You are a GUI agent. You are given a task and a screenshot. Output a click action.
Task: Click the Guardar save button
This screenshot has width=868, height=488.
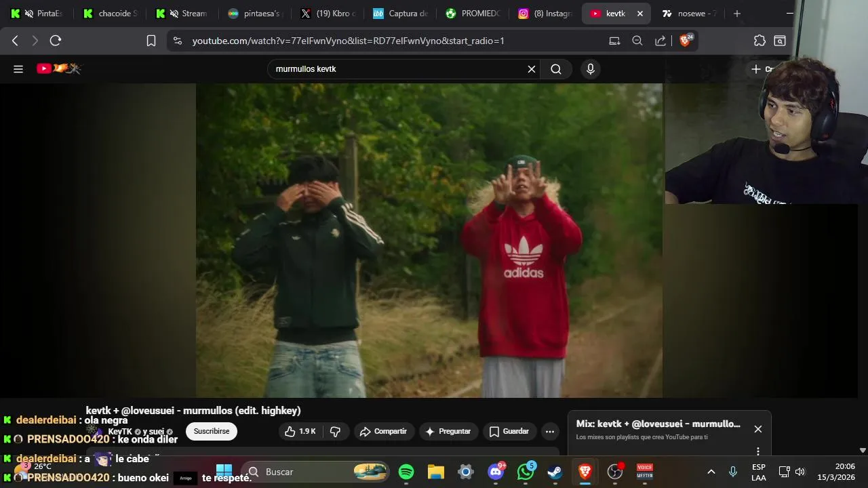pos(509,431)
